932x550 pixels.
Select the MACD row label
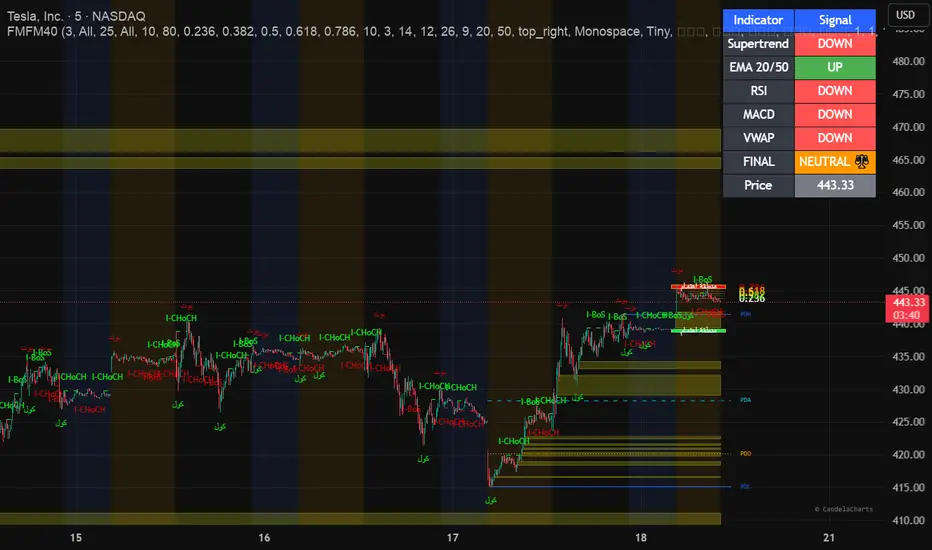[x=758, y=114]
